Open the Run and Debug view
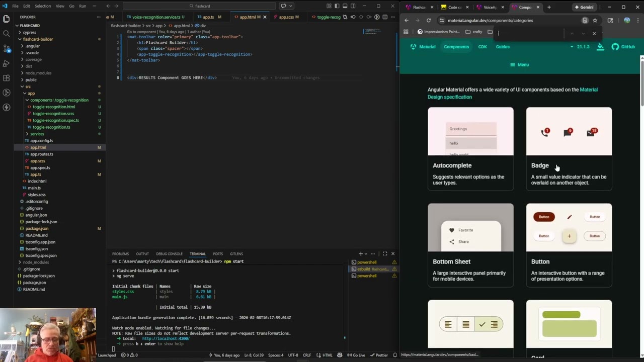The width and height of the screenshot is (644, 362). tap(6, 63)
